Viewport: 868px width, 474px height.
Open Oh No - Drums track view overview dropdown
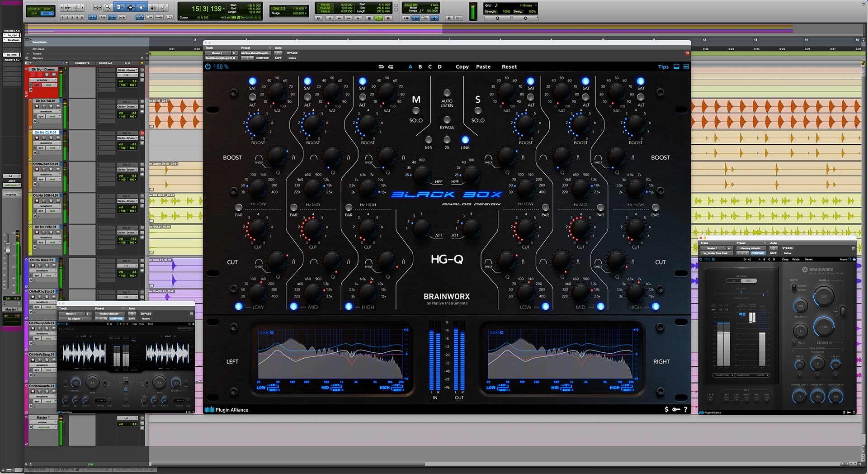[x=43, y=80]
